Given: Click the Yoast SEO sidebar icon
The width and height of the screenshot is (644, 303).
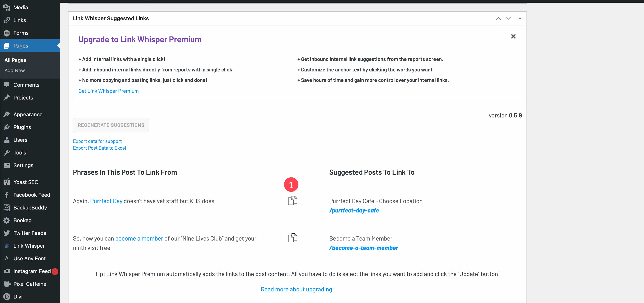Looking at the screenshot, I should pyautogui.click(x=6, y=182).
